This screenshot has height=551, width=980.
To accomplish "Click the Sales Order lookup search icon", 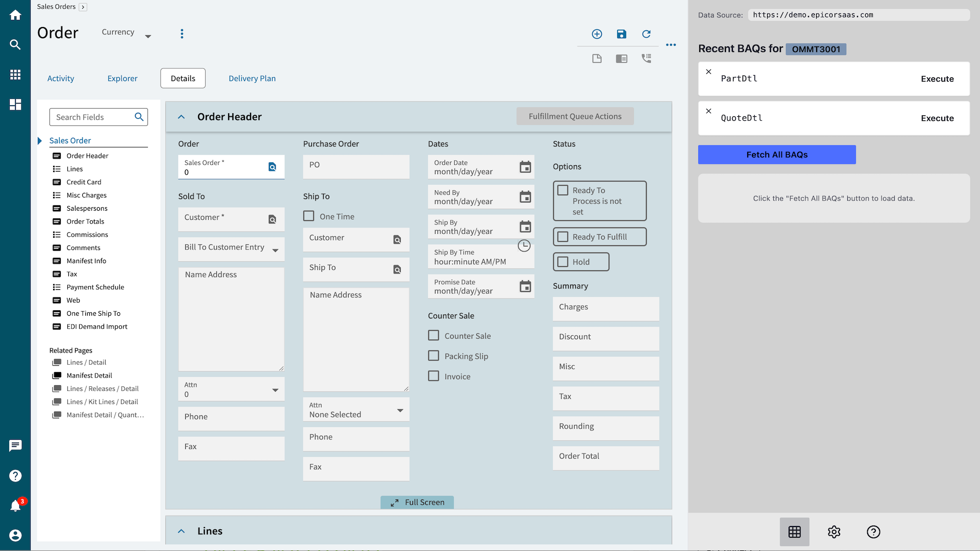I will tap(272, 167).
